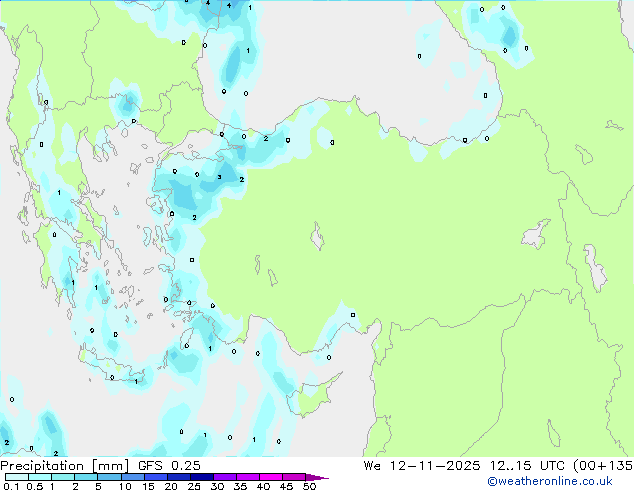Select the 45–50 mm legend swatch
Image resolution: width=634 pixels, height=490 pixels.
pyautogui.click(x=294, y=477)
